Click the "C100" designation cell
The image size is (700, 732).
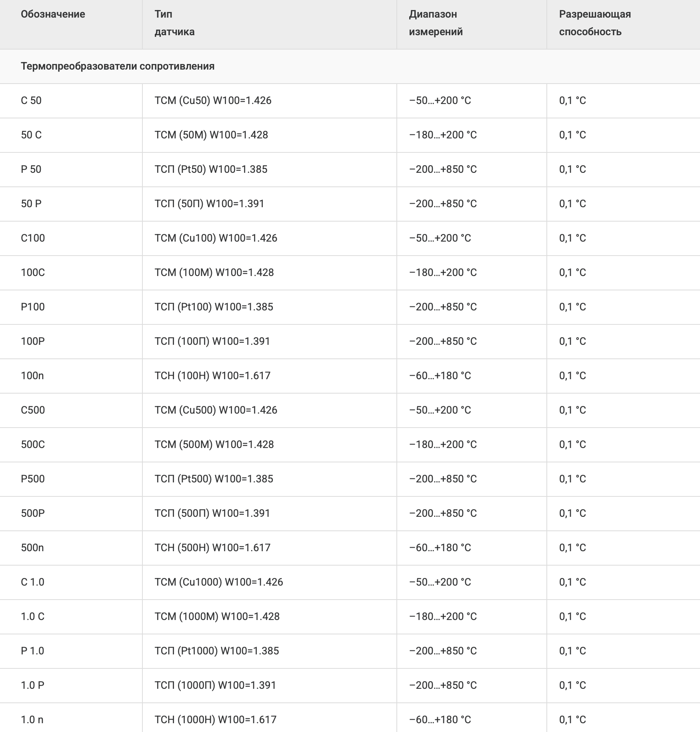33,238
